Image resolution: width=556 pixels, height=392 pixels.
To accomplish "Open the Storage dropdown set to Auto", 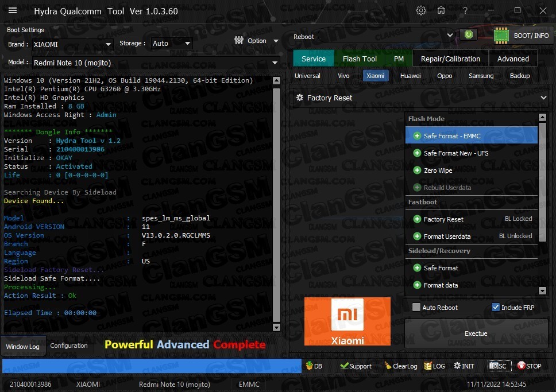I will point(172,43).
